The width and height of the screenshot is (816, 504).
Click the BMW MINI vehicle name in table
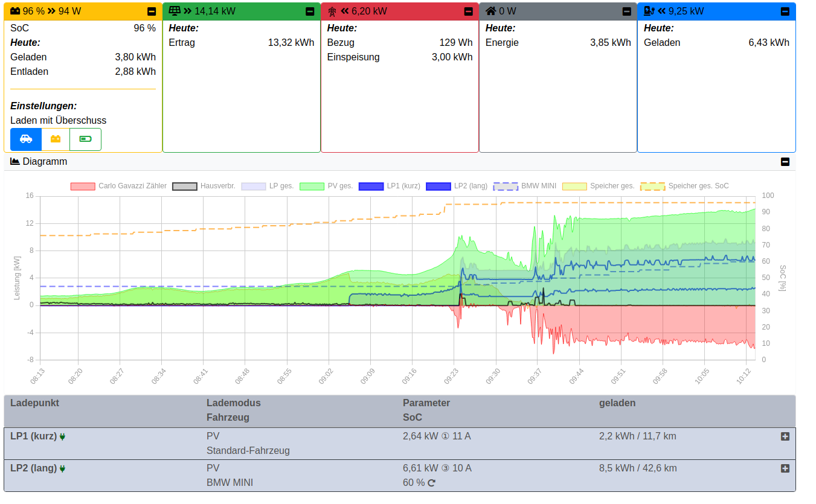coord(230,483)
